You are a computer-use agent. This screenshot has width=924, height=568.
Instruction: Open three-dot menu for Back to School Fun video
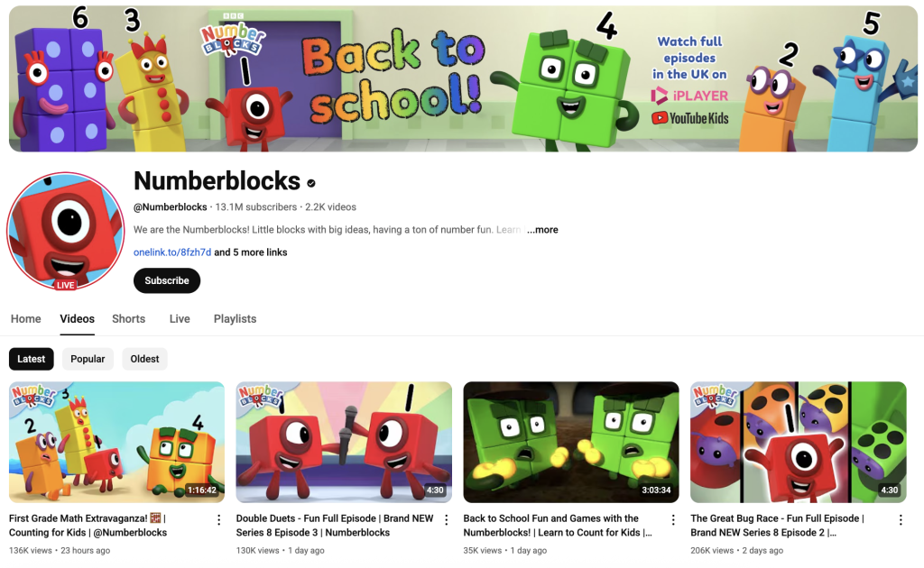tap(673, 519)
